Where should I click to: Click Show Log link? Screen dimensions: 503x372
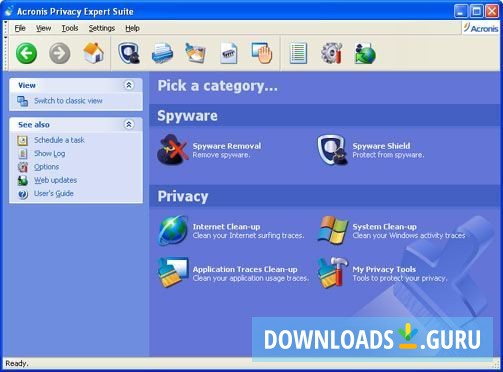pyautogui.click(x=49, y=153)
